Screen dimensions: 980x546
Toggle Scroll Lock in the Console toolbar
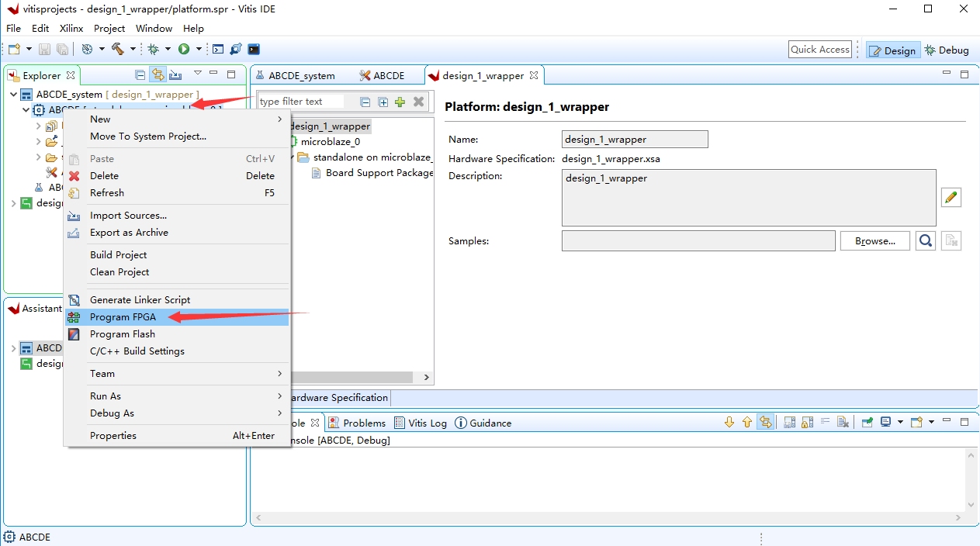808,422
